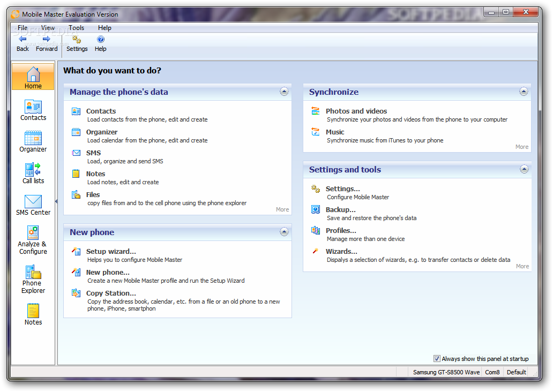Open the Tools menu
This screenshot has height=392, width=553.
[76, 28]
